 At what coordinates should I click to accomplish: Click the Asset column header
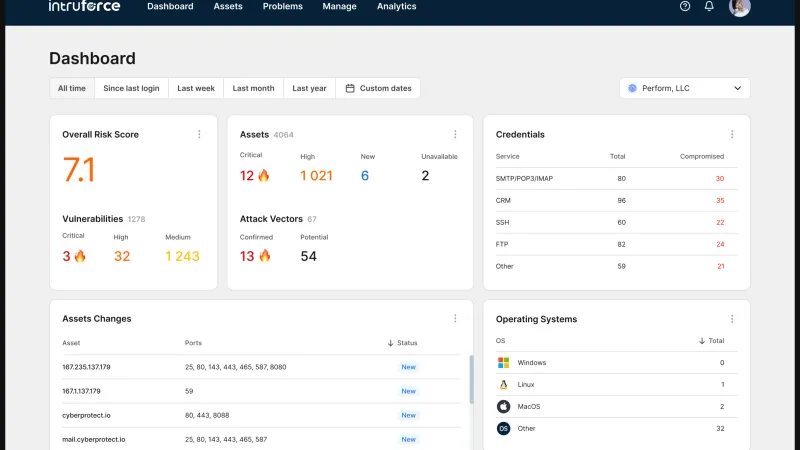71,343
